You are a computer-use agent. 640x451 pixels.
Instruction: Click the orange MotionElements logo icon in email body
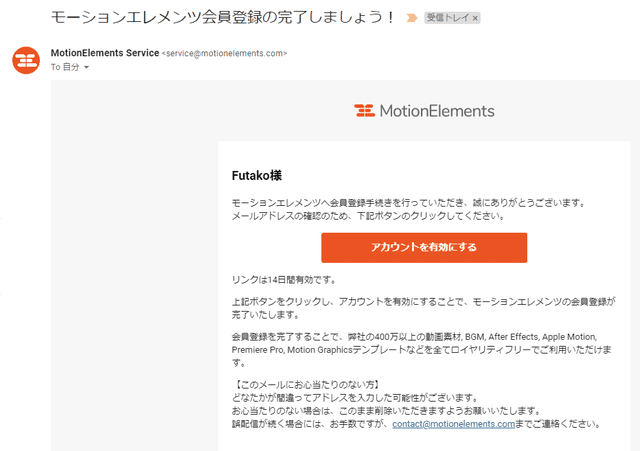(x=364, y=111)
